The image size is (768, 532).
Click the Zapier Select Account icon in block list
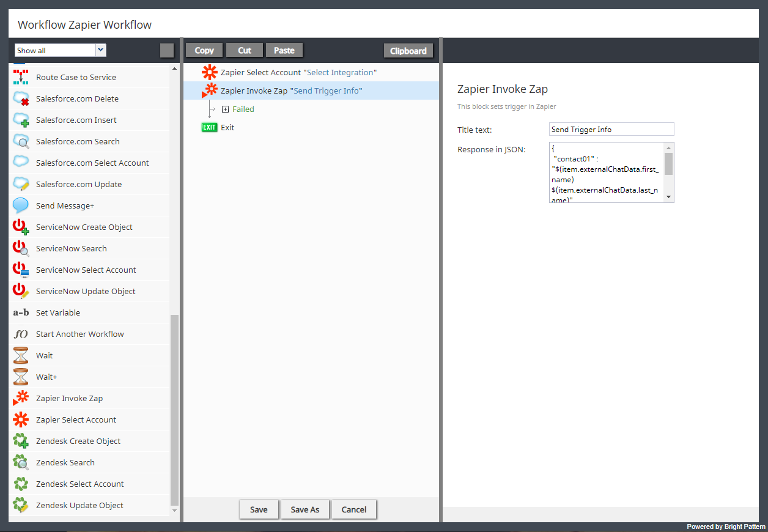pos(21,419)
